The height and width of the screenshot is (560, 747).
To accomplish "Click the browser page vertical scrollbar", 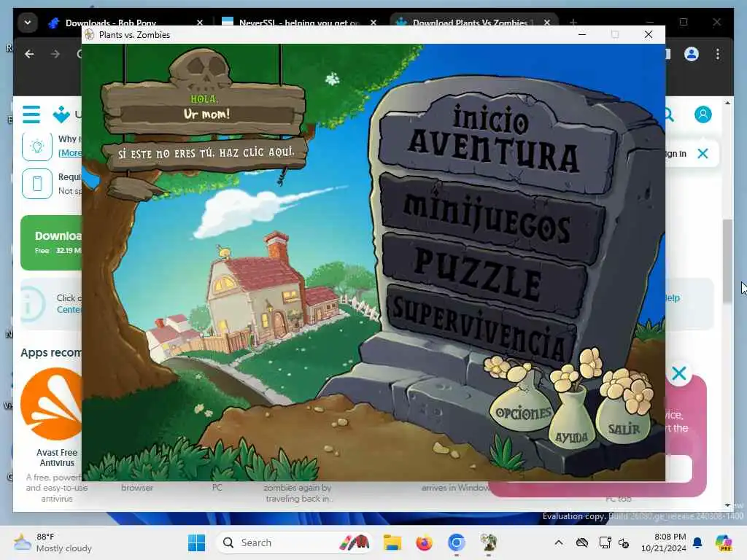I will coord(727,261).
